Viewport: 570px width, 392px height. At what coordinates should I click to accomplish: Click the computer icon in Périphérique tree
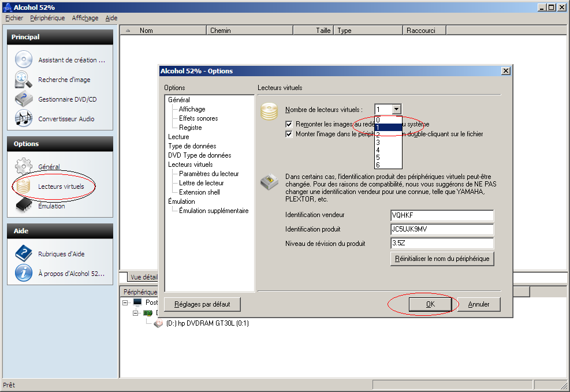click(137, 303)
